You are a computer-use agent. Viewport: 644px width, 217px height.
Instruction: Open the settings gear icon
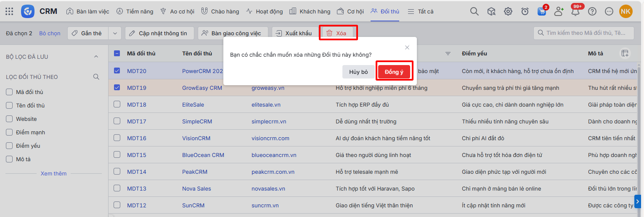pyautogui.click(x=508, y=11)
